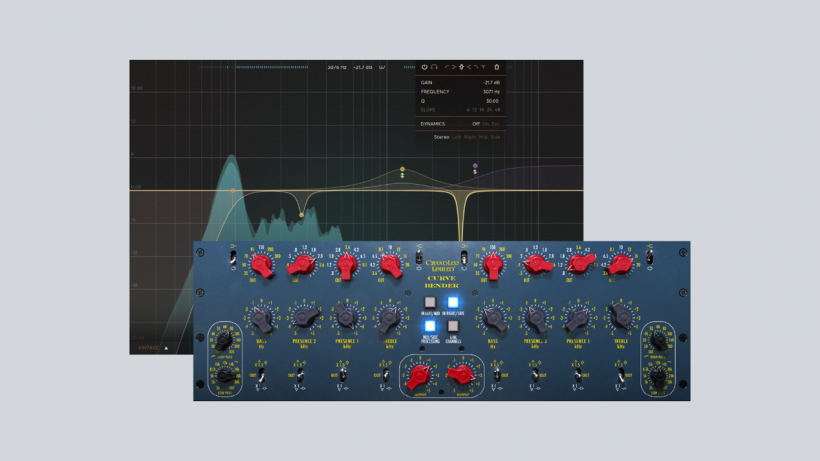Click left channel red treble frequency knob
The image size is (820, 461).
pos(390,266)
